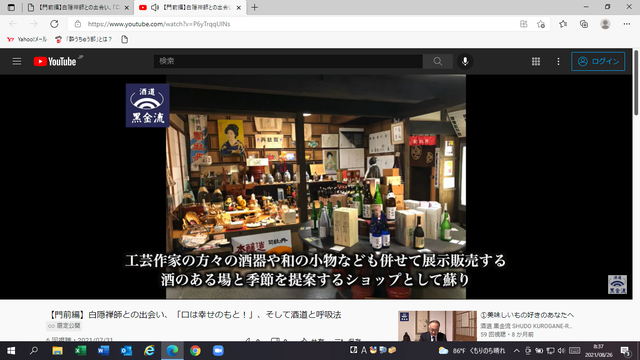
Task: Open the weather 86°F くもりのち晴れ widget
Action: pos(471,351)
